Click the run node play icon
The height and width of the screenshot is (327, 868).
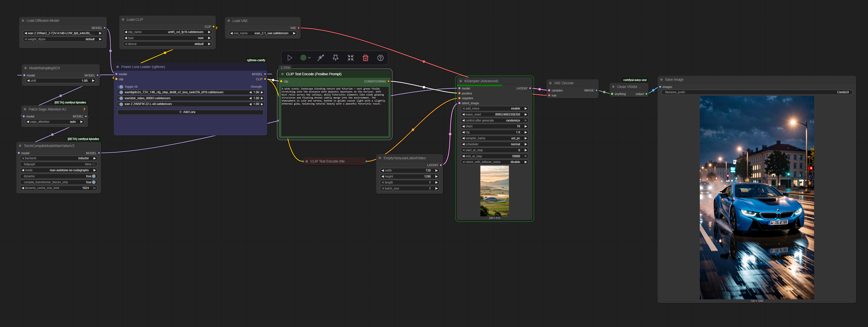point(289,58)
